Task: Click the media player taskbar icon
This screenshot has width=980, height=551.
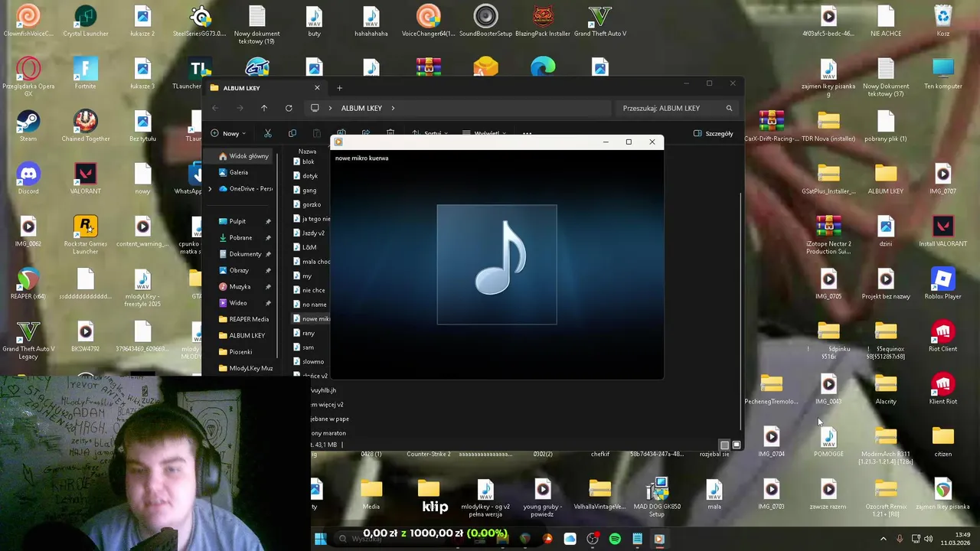Action: click(659, 539)
